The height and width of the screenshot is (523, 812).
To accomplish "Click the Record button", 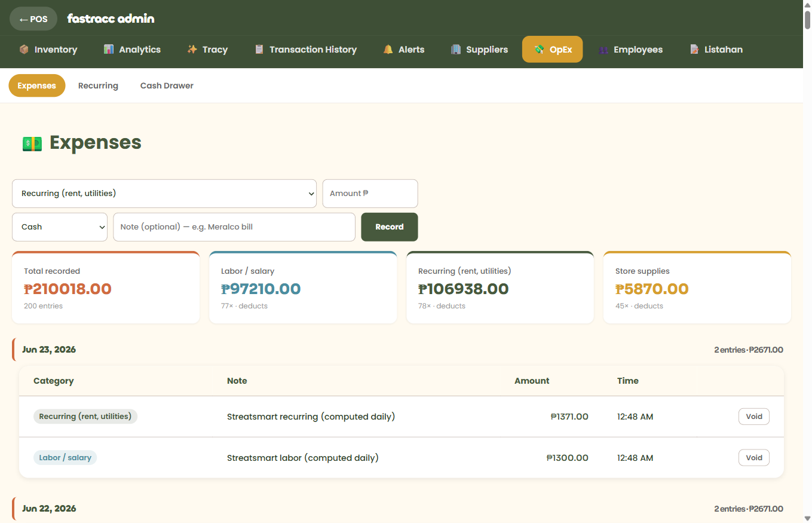I will (x=390, y=227).
